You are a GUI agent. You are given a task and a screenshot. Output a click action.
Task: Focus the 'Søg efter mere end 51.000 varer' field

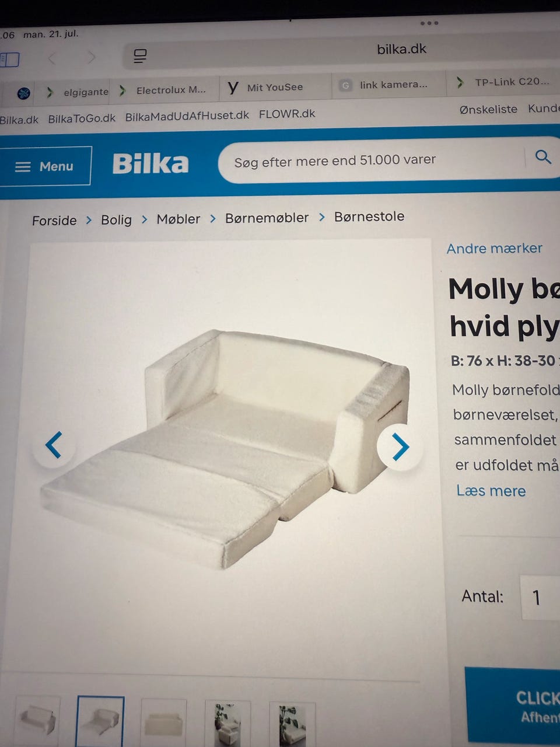(x=373, y=159)
